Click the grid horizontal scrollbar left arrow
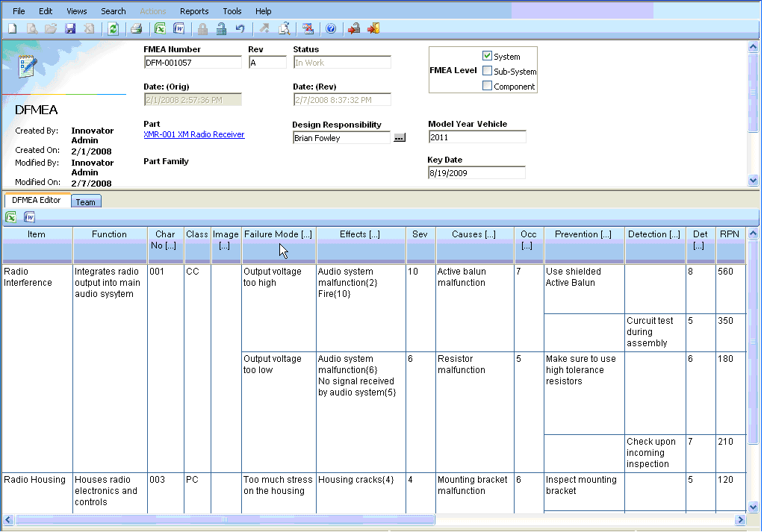Image resolution: width=764 pixels, height=532 pixels. [x=8, y=520]
